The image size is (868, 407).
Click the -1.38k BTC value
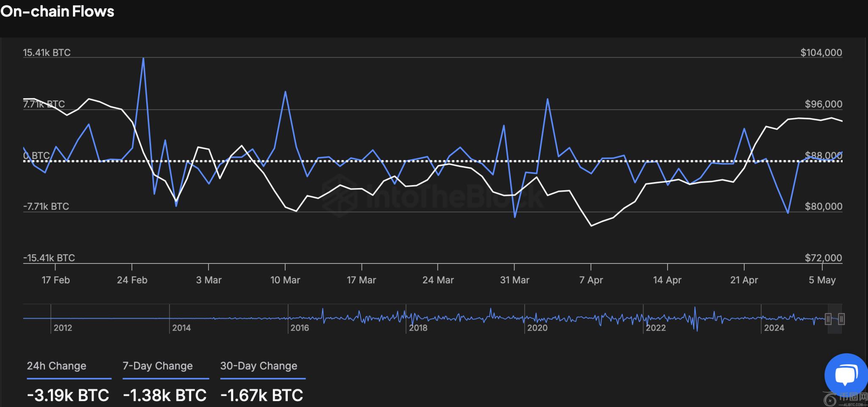[164, 395]
